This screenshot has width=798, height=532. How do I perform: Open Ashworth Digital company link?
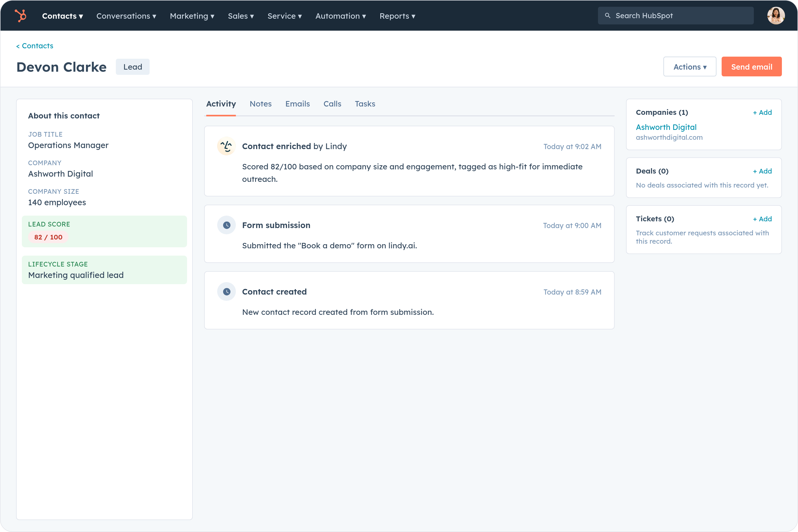(x=666, y=127)
